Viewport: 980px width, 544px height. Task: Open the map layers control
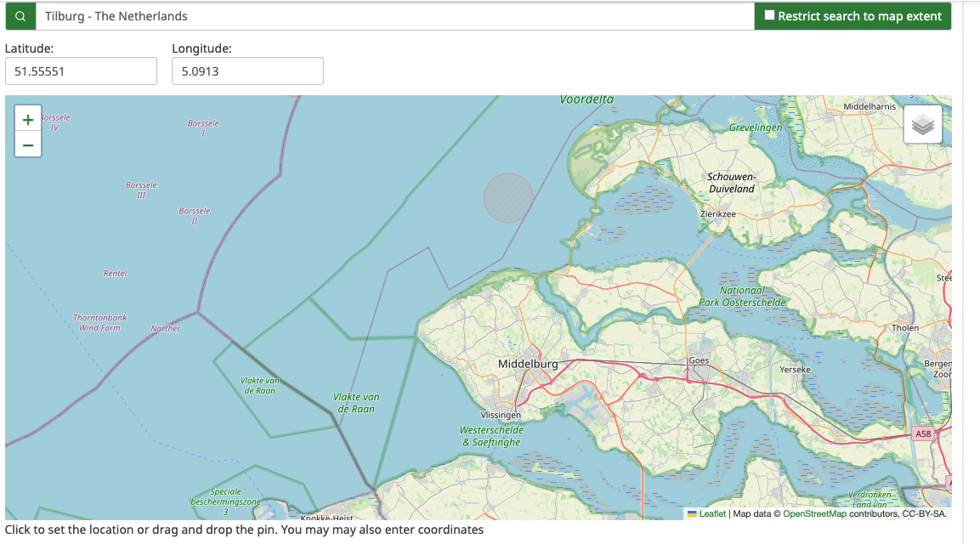click(923, 125)
